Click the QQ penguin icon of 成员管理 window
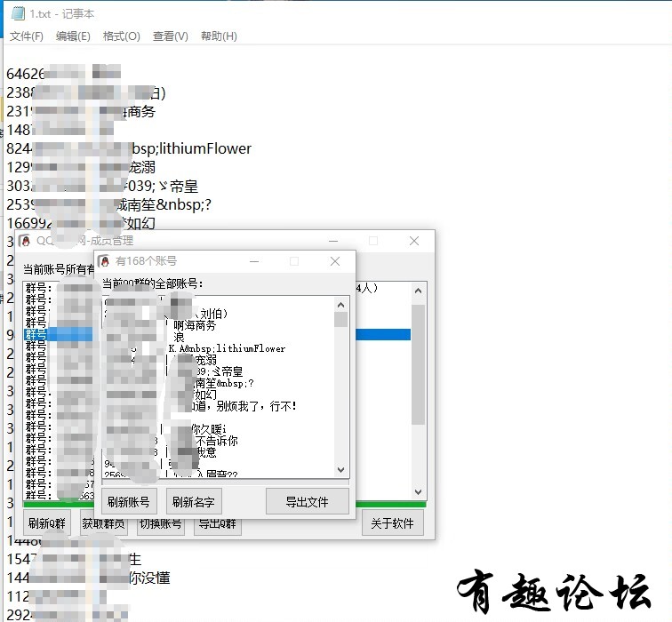 tap(25, 241)
